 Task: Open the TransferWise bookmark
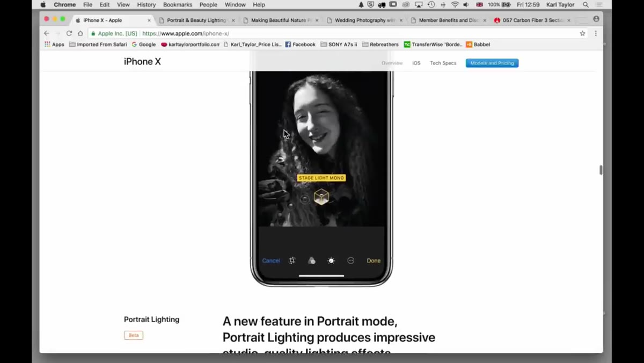[x=433, y=45]
